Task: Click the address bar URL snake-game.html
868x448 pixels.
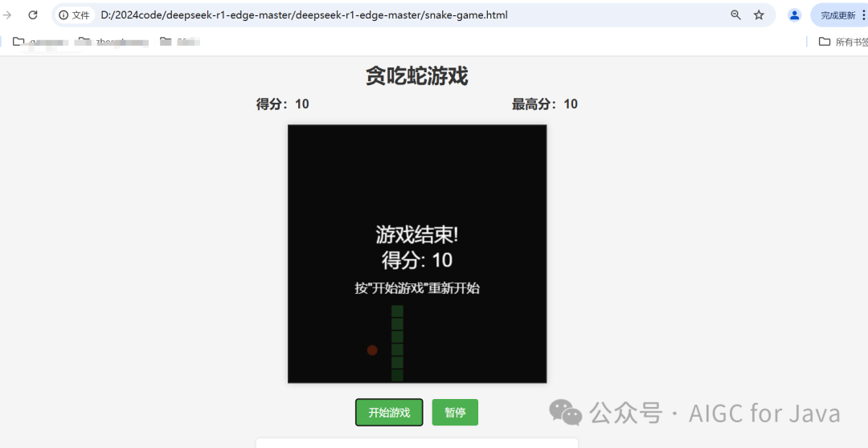Action: [304, 15]
